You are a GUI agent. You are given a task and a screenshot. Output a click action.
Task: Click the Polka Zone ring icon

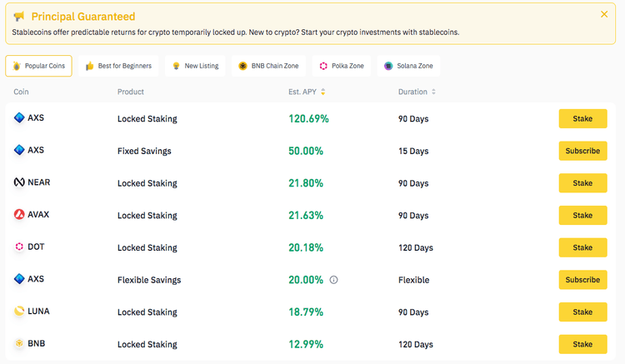click(x=323, y=66)
